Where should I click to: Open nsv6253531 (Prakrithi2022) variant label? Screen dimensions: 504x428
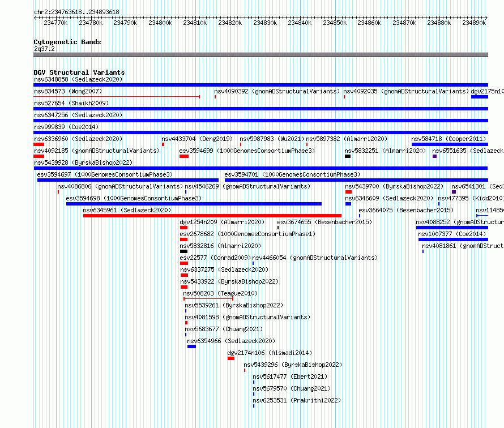click(297, 400)
